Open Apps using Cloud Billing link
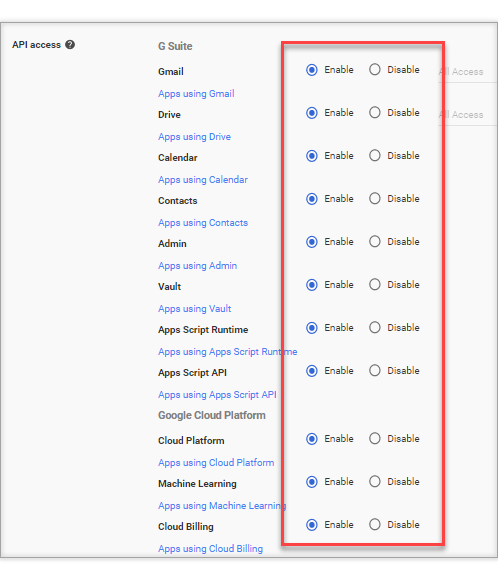The image size is (498, 581). pyautogui.click(x=210, y=549)
